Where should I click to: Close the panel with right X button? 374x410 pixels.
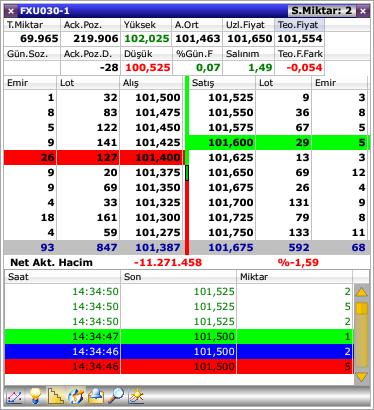coord(363,11)
